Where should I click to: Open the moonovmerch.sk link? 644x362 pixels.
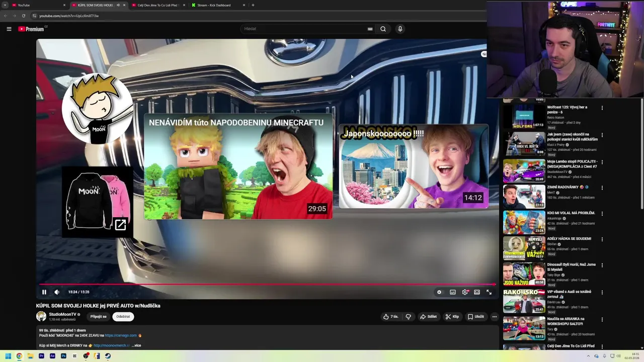(x=111, y=345)
